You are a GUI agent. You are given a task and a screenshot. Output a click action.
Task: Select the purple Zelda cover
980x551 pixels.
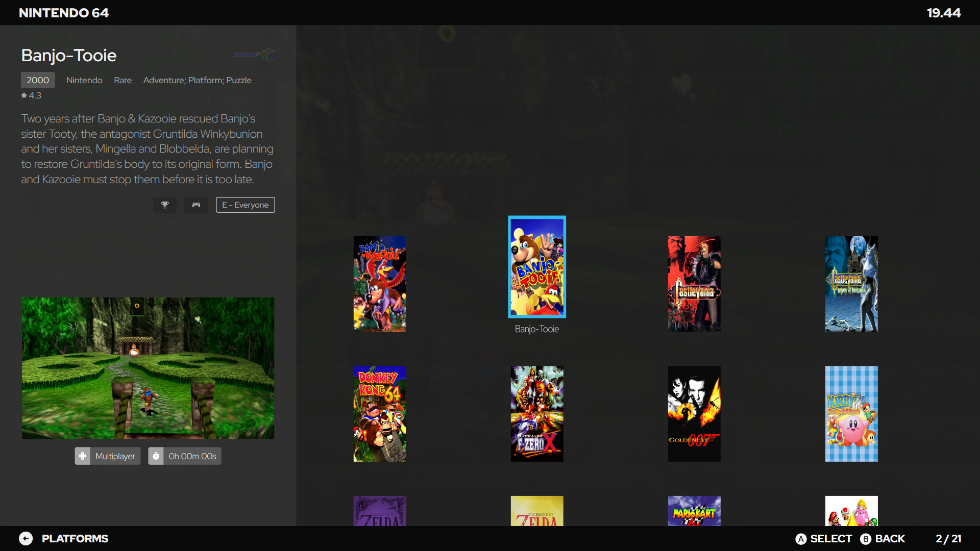click(380, 511)
